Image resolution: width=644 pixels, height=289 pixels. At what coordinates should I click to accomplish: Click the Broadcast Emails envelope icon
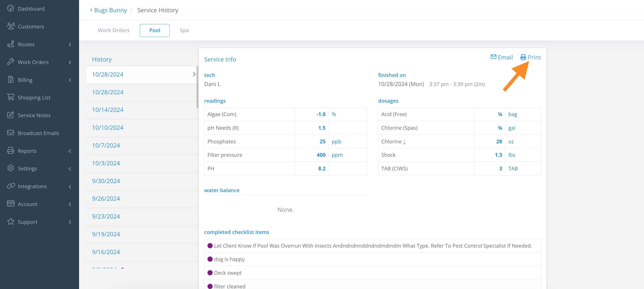[10, 132]
